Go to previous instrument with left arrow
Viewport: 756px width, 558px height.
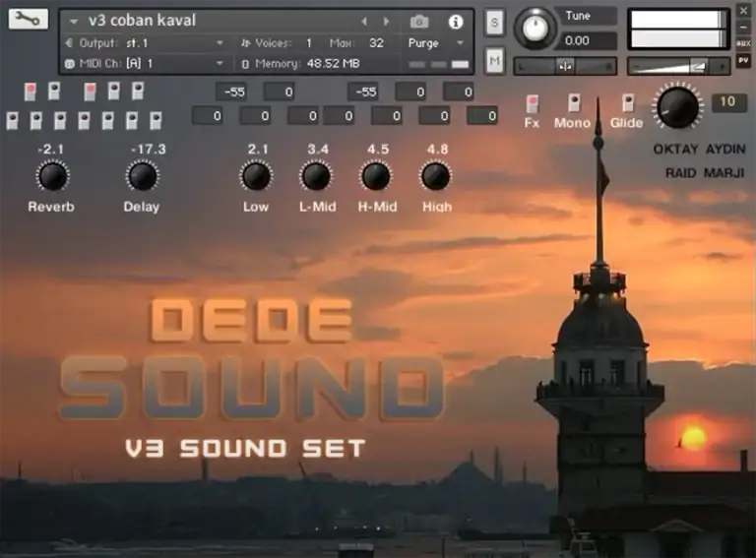point(364,22)
